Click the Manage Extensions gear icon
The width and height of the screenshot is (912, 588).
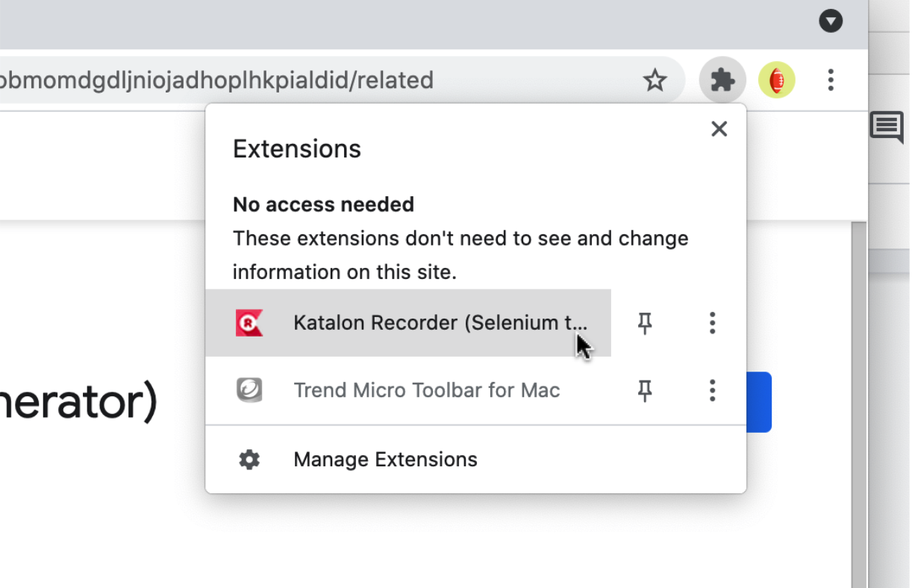pos(249,460)
